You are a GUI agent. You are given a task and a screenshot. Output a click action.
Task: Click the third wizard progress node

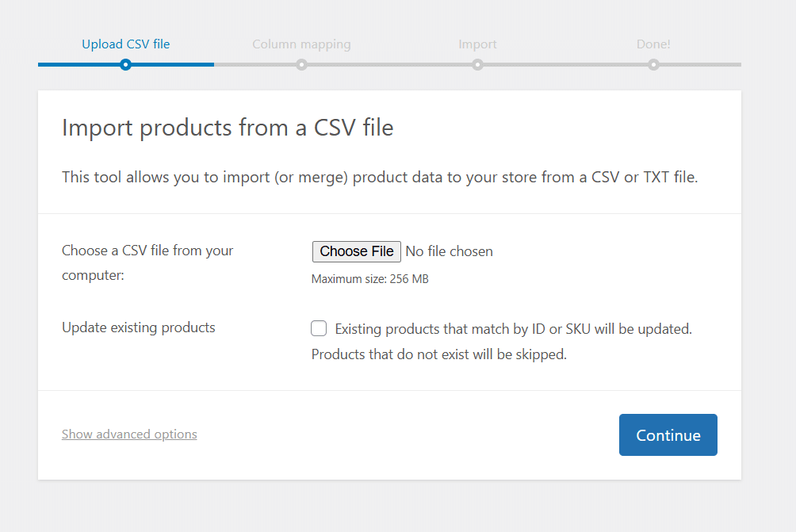[x=477, y=65]
